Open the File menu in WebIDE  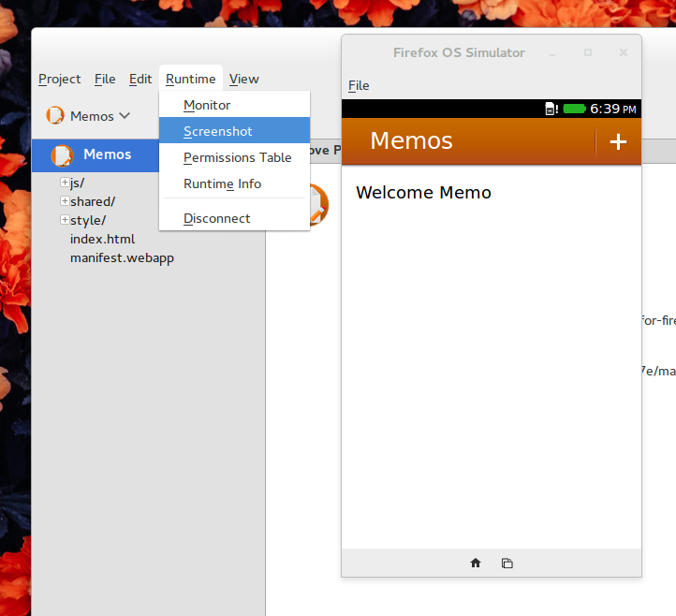click(105, 80)
